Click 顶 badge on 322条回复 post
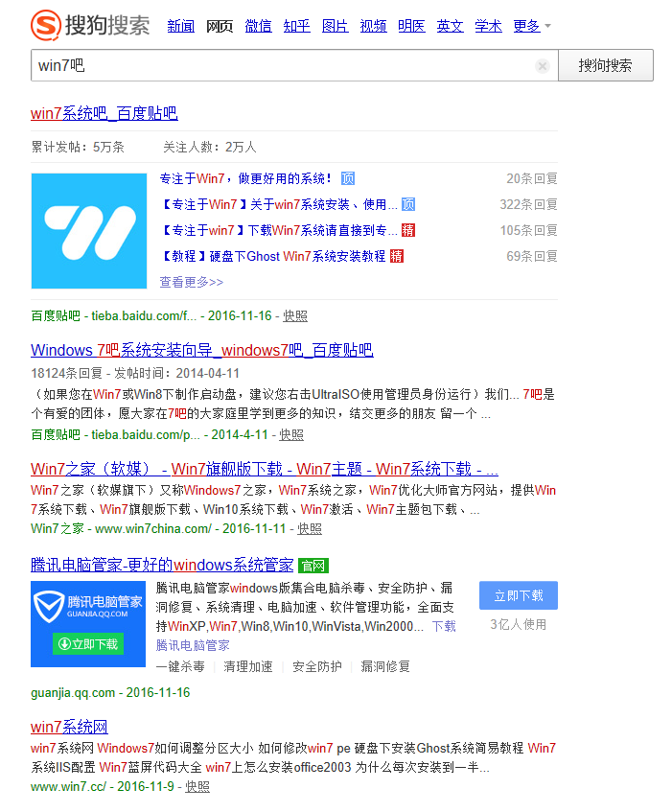This screenshot has height=812, width=672. coord(408,204)
